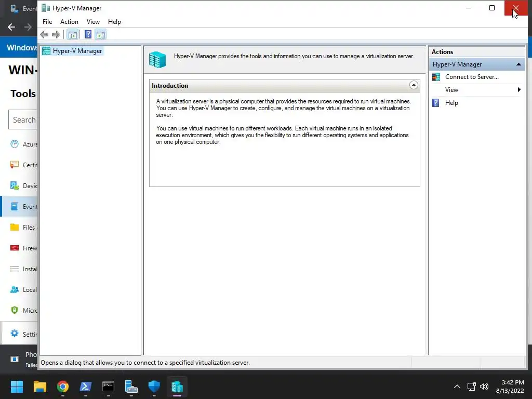
Task: Click volume icon in system tray
Action: (x=484, y=387)
